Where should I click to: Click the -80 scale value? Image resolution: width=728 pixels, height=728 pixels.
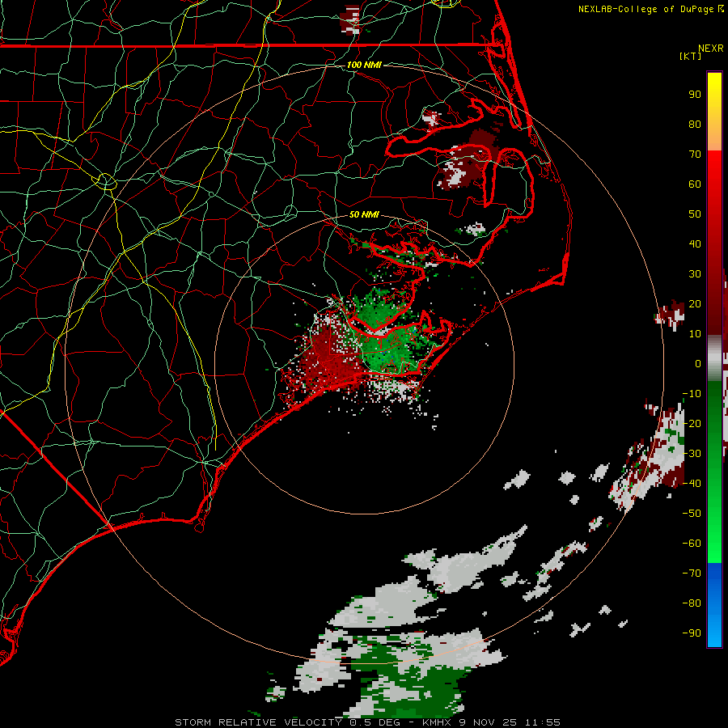pos(692,603)
